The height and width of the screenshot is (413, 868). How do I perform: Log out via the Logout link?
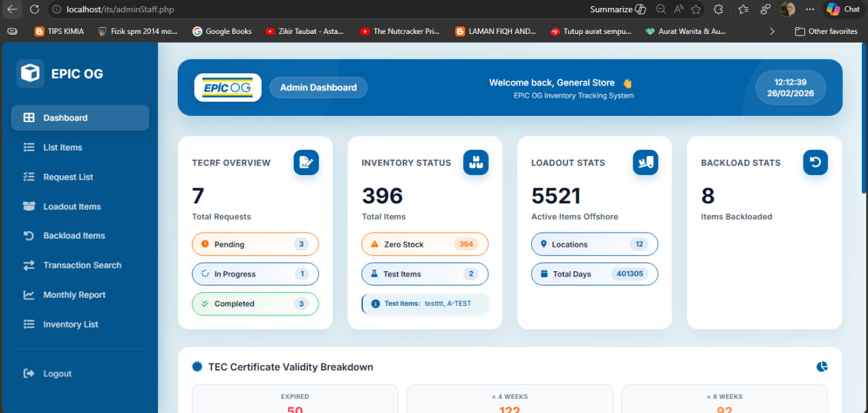pos(80,374)
